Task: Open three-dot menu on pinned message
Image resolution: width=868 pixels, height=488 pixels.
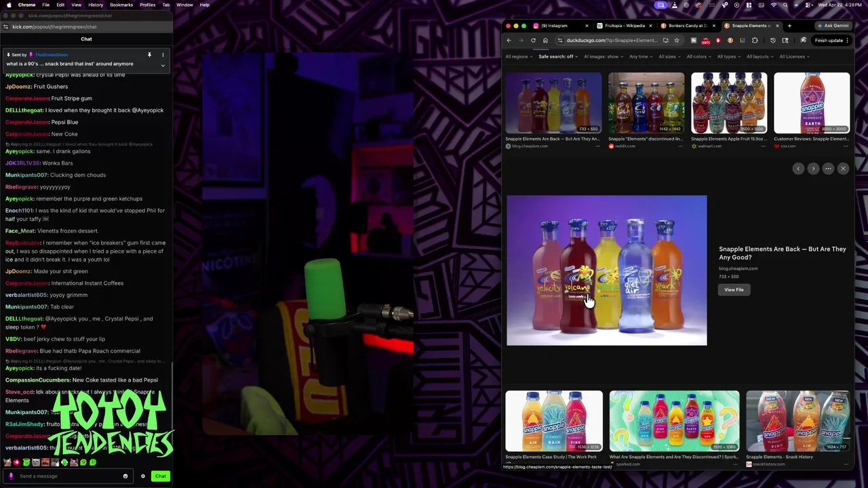Action: (163, 55)
